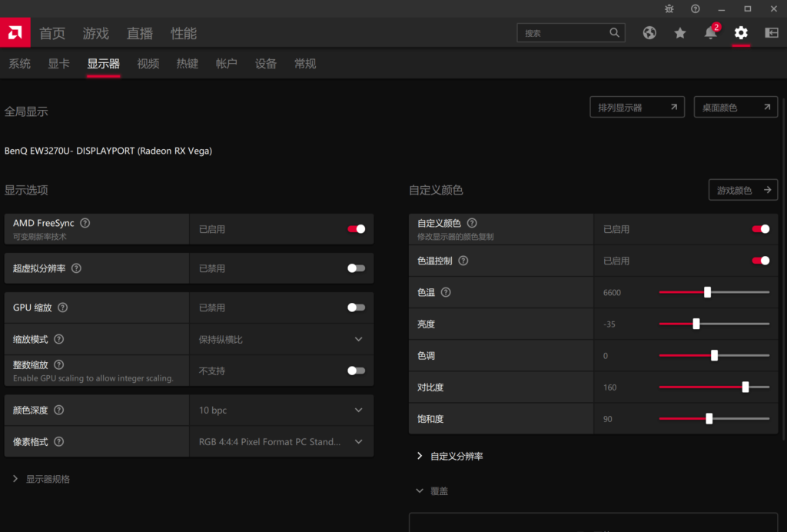Open the bug report icon
787x532 pixels.
coord(669,8)
